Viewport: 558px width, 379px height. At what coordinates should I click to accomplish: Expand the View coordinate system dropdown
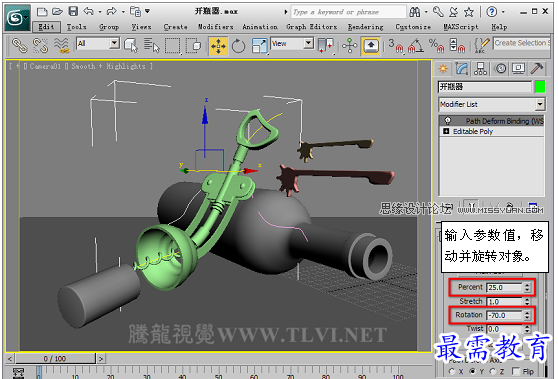click(x=309, y=43)
